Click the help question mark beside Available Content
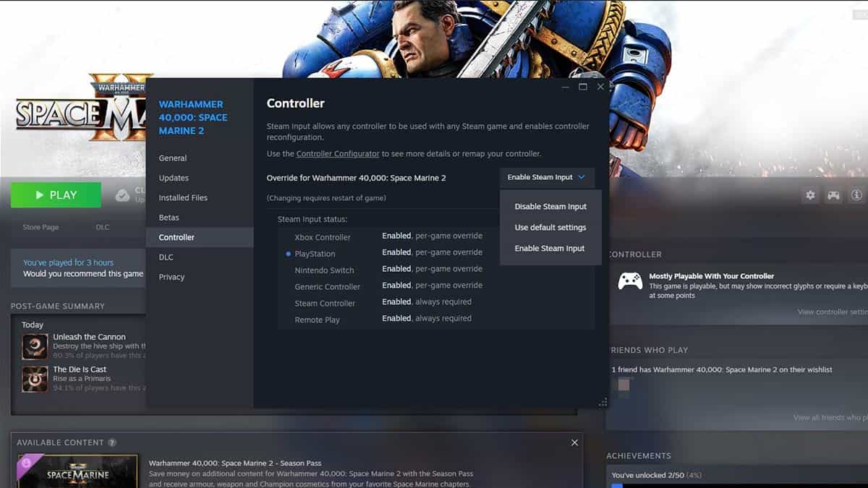 (x=112, y=442)
